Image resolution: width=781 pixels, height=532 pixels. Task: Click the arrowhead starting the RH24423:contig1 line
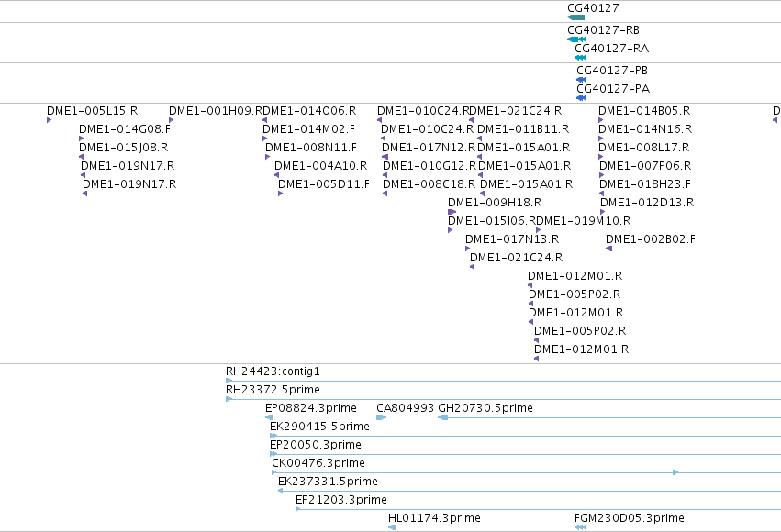coord(229,381)
